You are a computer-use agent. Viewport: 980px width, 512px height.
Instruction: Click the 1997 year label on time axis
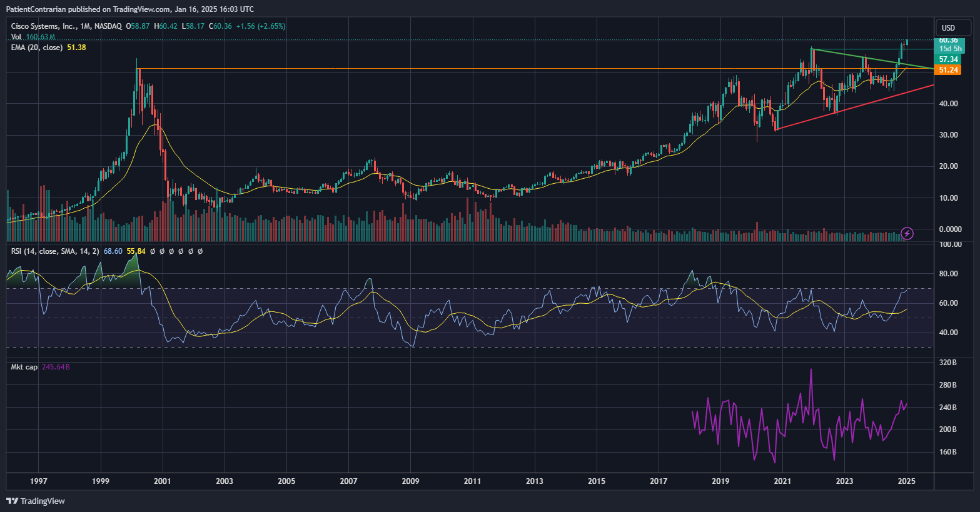tap(39, 481)
